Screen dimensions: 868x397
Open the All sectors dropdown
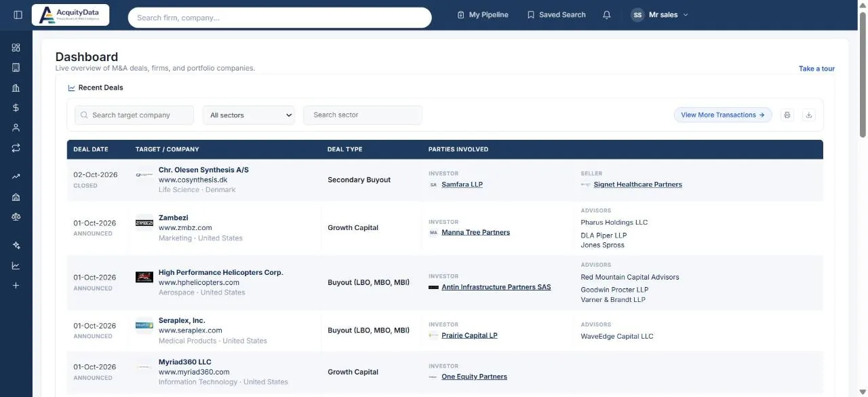(249, 115)
